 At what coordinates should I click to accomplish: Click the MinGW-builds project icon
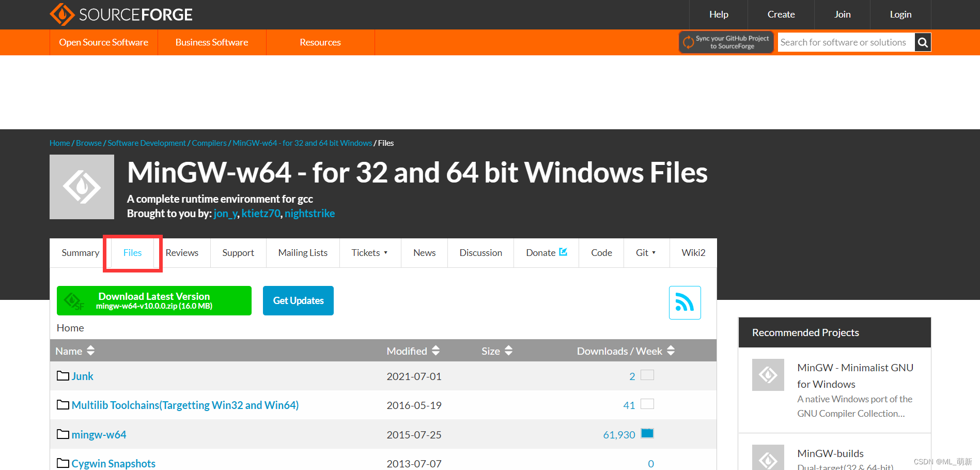tap(768, 457)
